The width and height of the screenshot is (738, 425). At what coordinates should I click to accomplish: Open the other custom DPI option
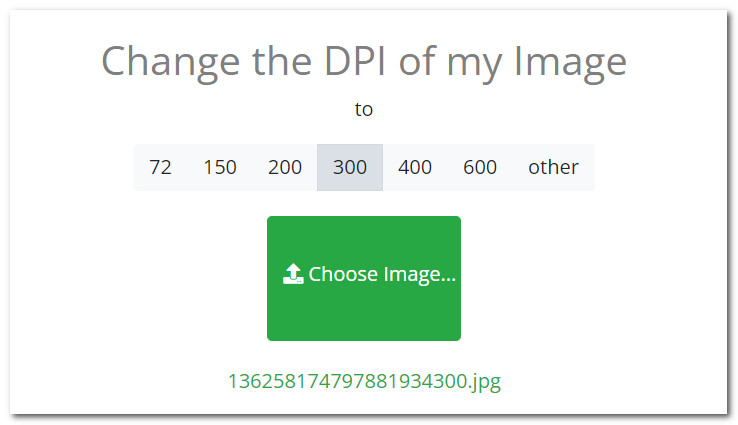[x=554, y=168]
